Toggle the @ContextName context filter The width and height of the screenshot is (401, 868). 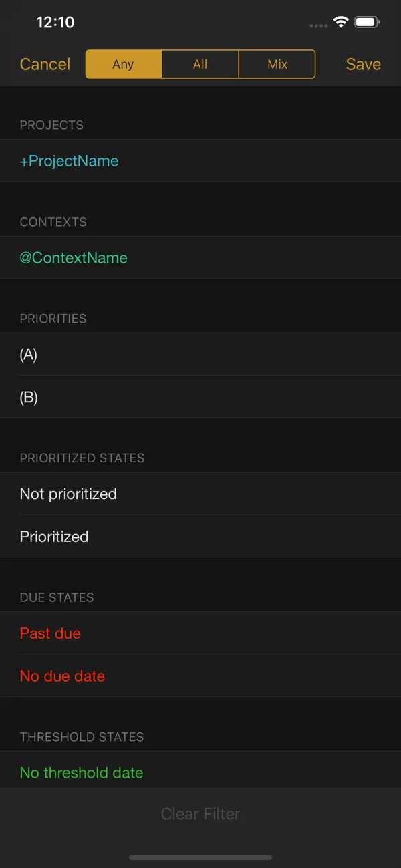click(74, 257)
